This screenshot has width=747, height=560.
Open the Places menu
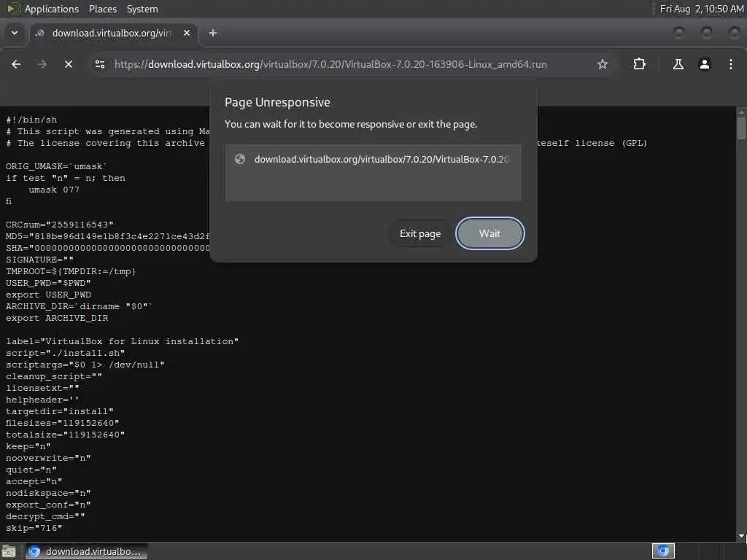click(x=102, y=9)
